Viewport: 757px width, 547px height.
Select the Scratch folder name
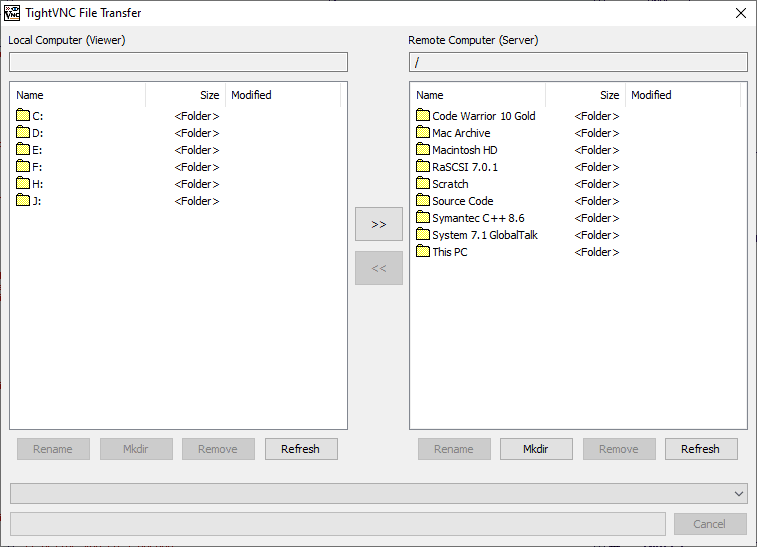tap(450, 184)
